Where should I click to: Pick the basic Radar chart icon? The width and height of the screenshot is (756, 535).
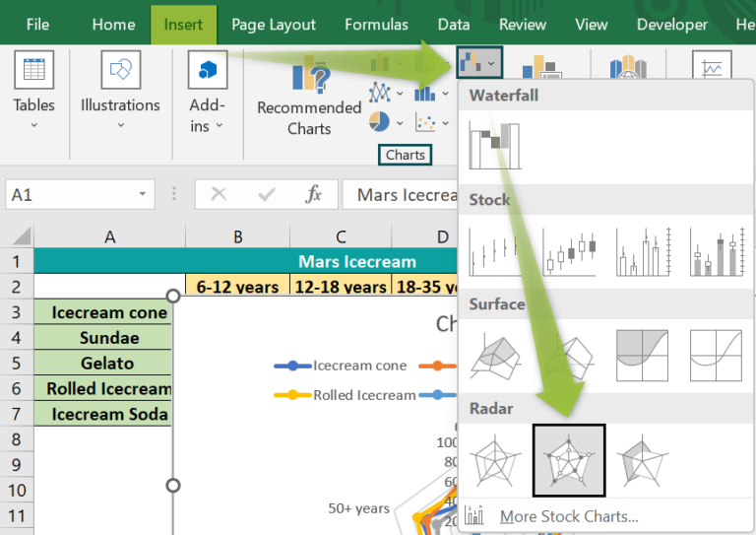[x=494, y=459]
